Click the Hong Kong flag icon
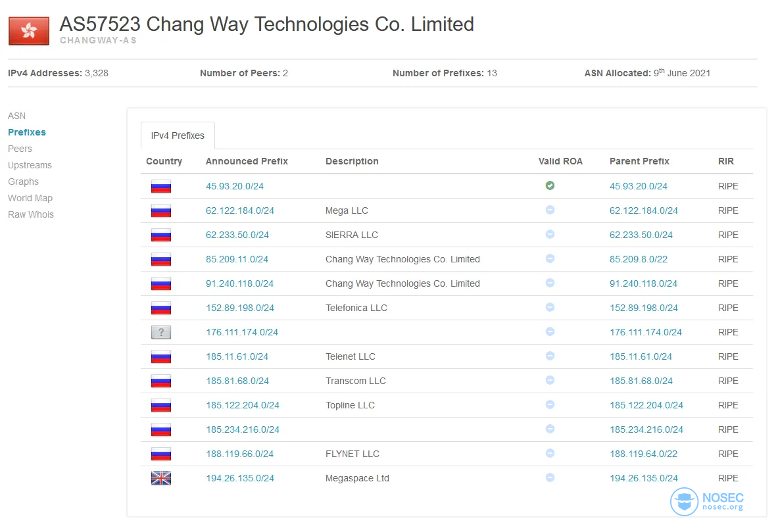The height and width of the screenshot is (532, 778). point(29,31)
